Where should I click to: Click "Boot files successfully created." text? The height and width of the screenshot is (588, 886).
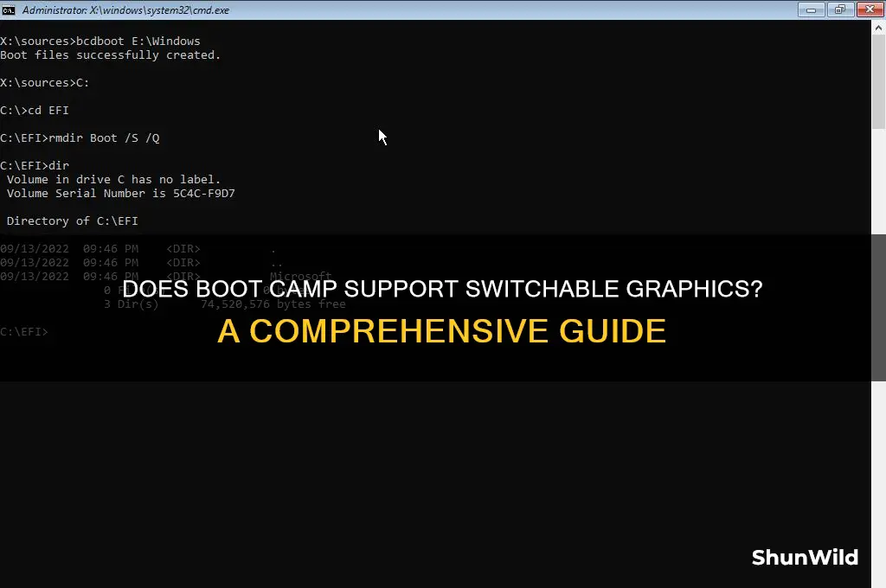pyautogui.click(x=110, y=54)
